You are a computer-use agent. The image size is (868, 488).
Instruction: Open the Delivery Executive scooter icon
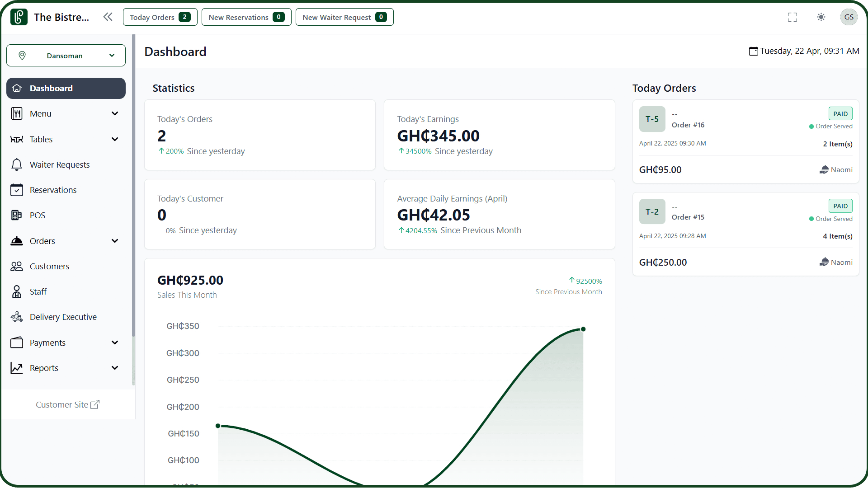click(x=17, y=317)
